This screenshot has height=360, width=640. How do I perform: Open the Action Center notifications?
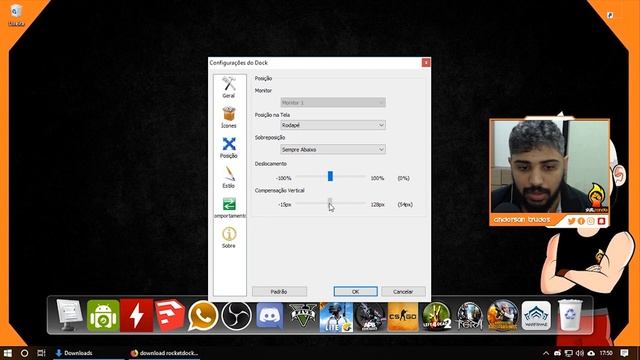pos(624,353)
